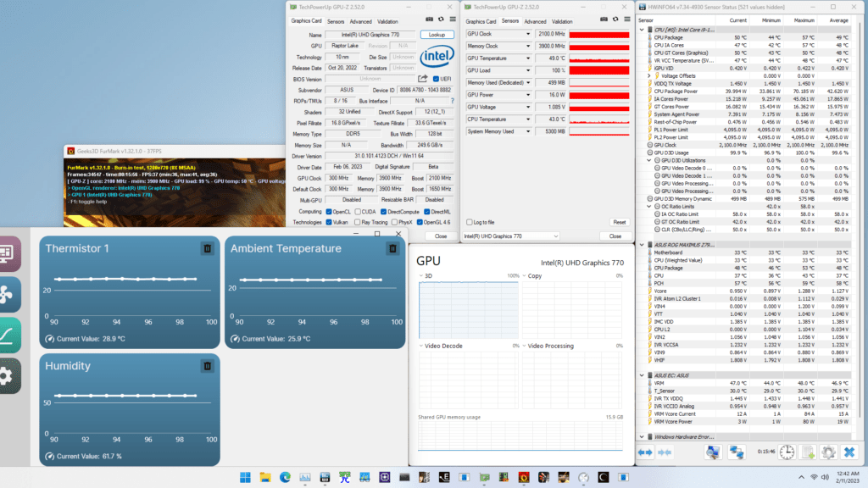868x488 pixels.
Task: Click HWiNFO magnifier monitor icon
Action: [x=712, y=452]
